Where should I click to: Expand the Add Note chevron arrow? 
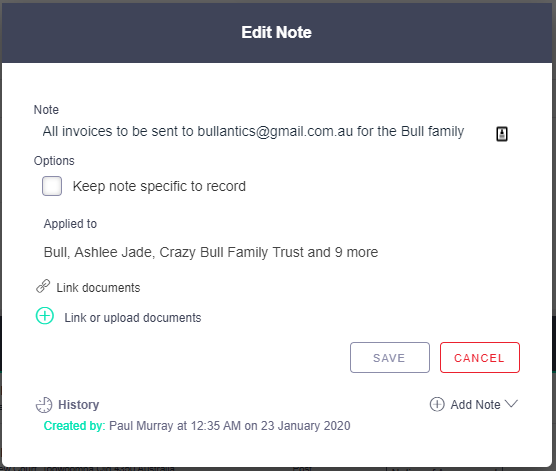[512, 404]
